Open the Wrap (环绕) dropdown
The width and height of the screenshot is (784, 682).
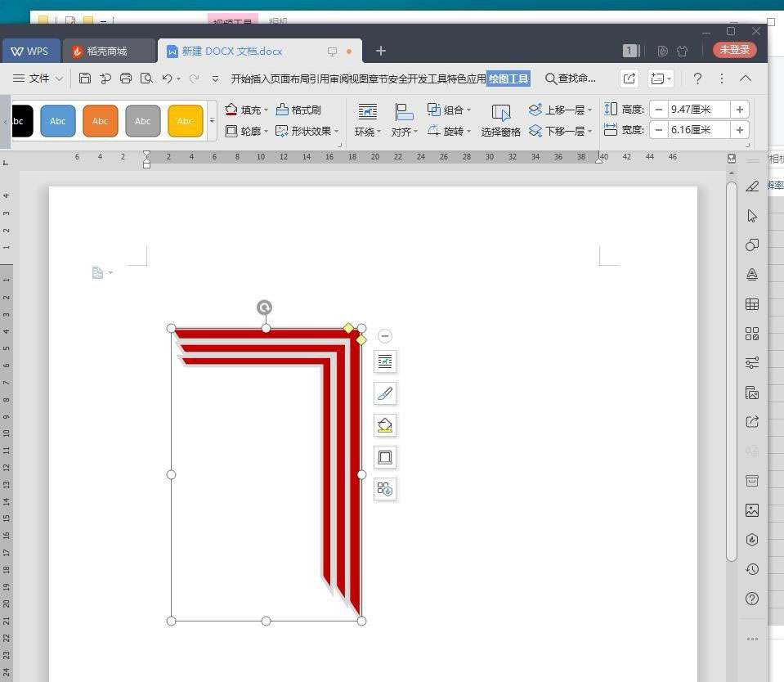tap(369, 120)
